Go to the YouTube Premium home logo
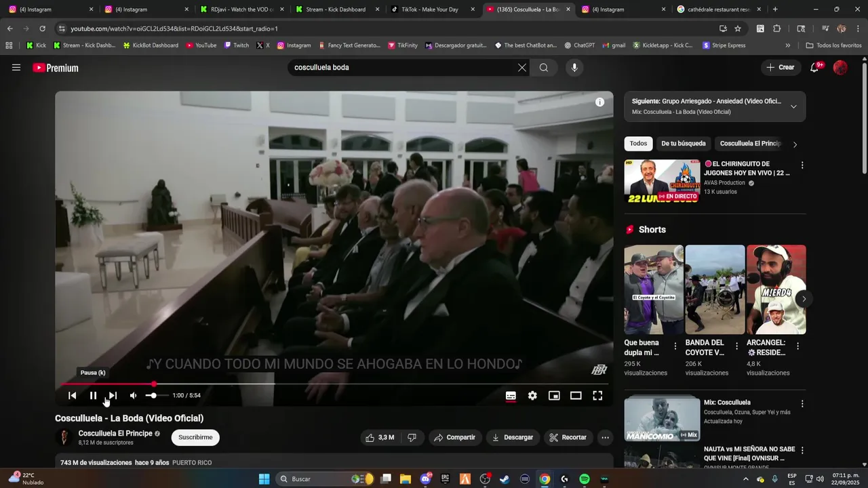The width and height of the screenshot is (868, 488). pos(56,68)
